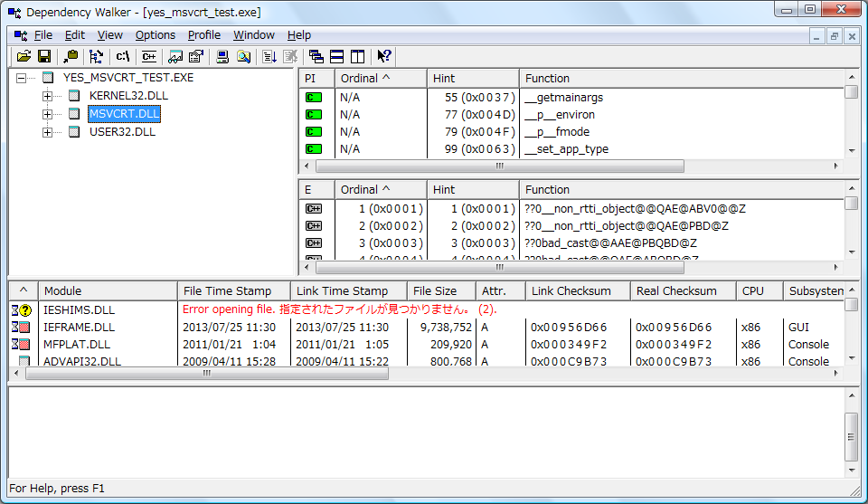Viewport: 868px width, 504px height.
Task: Toggle Full Paths (c:\) toolbar button
Action: click(123, 56)
